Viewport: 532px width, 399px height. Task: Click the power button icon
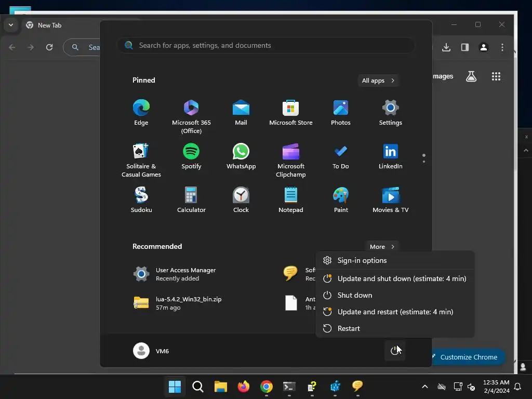pyautogui.click(x=395, y=351)
